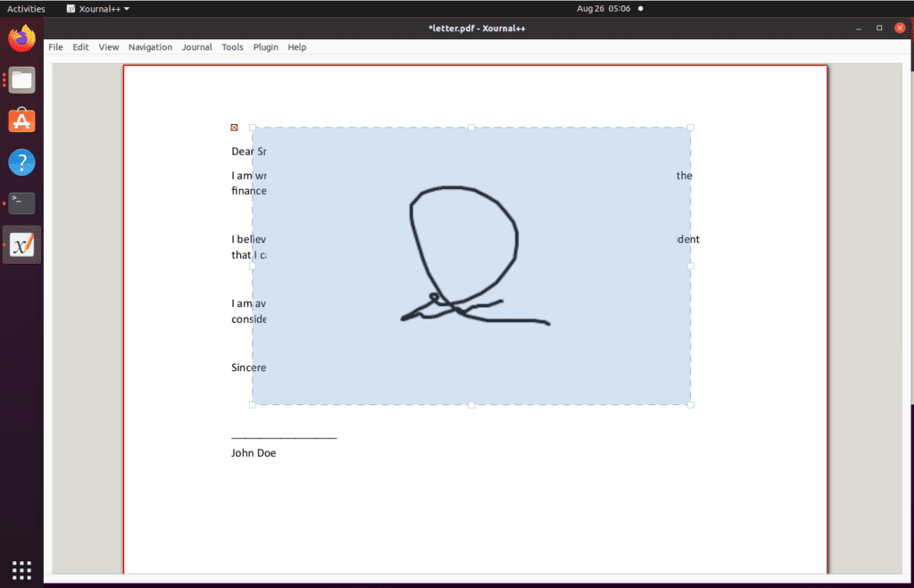This screenshot has height=588, width=914.
Task: Open the Help app from the dock
Action: 21,162
